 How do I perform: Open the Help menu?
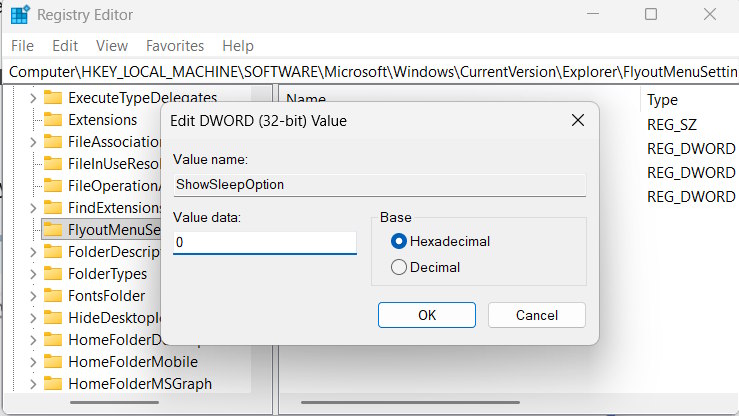[238, 46]
